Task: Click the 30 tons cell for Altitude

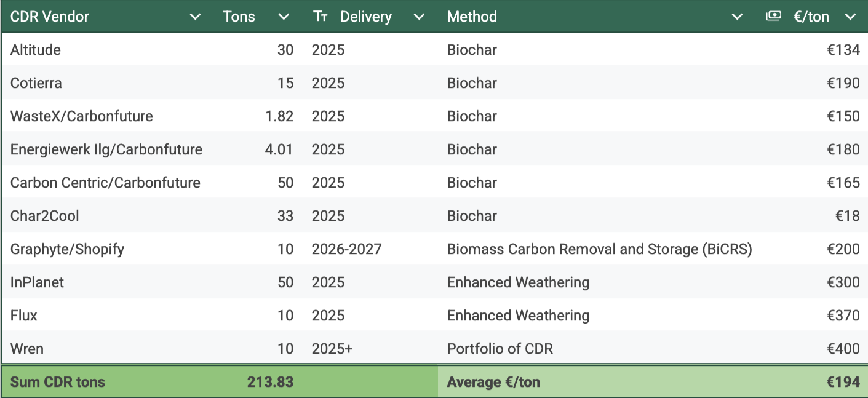Action: pyautogui.click(x=285, y=50)
